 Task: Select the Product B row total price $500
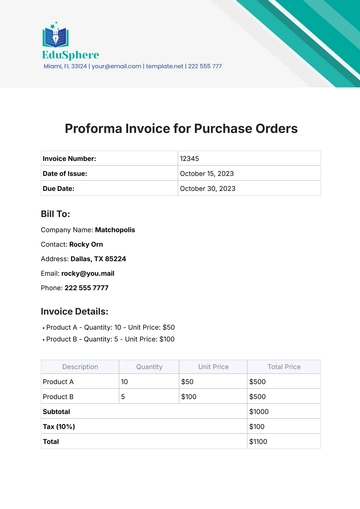[284, 396]
